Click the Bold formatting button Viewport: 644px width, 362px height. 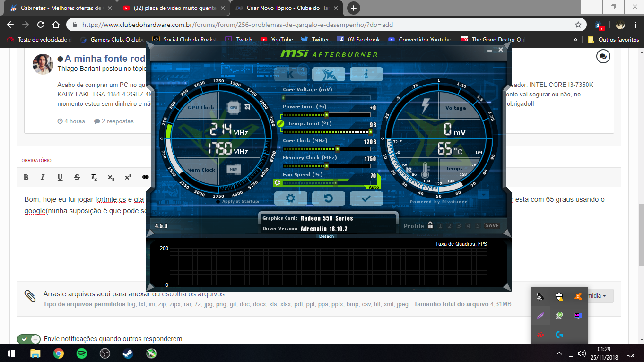[26, 177]
